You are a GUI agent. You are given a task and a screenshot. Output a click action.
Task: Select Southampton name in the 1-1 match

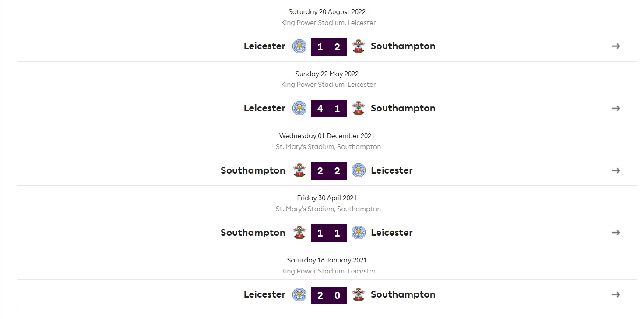pos(253,233)
